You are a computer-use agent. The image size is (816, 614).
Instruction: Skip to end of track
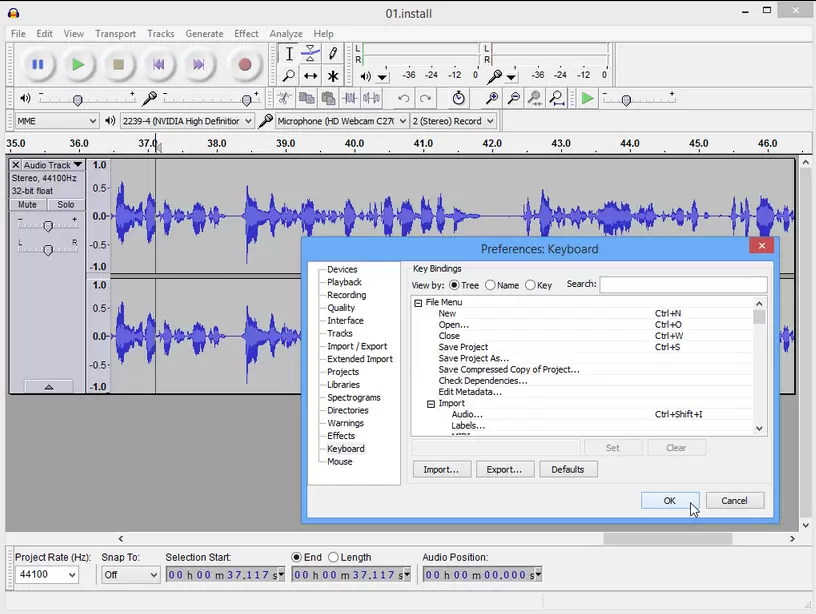coord(198,65)
